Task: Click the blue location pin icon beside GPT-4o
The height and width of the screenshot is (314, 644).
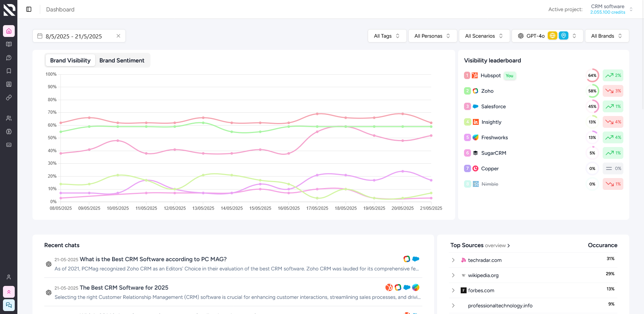Action: pyautogui.click(x=564, y=35)
